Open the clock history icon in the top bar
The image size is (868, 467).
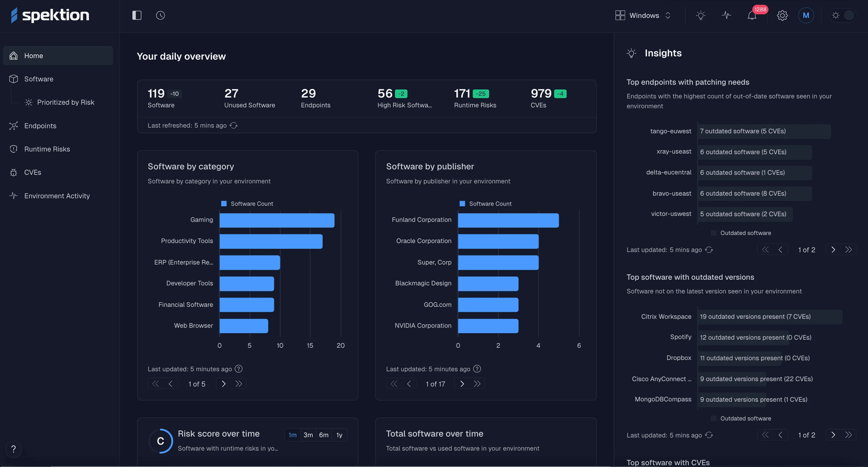pos(160,15)
